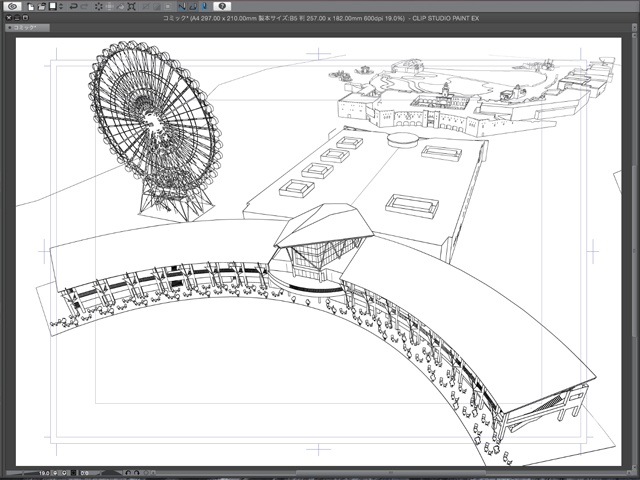Screen dimensions: 640x480
Task: Save the comic with Save icon
Action: coord(53,6)
